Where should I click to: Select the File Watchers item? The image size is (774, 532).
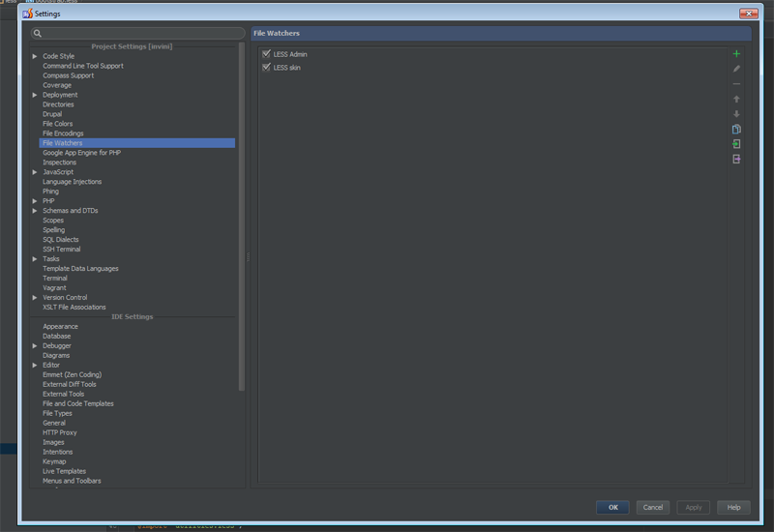pos(136,143)
